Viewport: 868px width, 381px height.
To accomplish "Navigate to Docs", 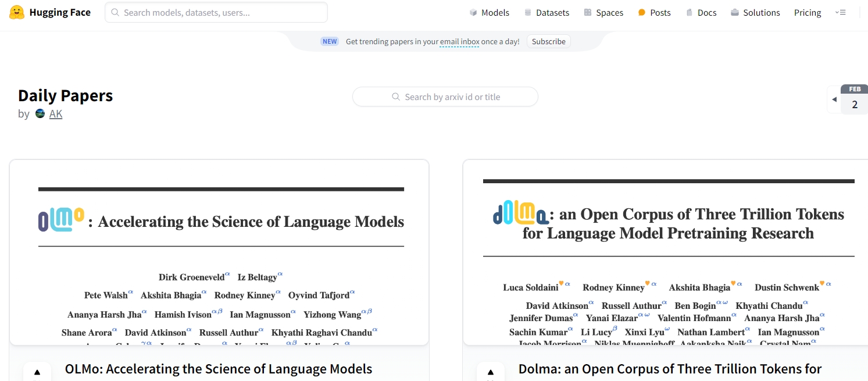I will tap(701, 12).
